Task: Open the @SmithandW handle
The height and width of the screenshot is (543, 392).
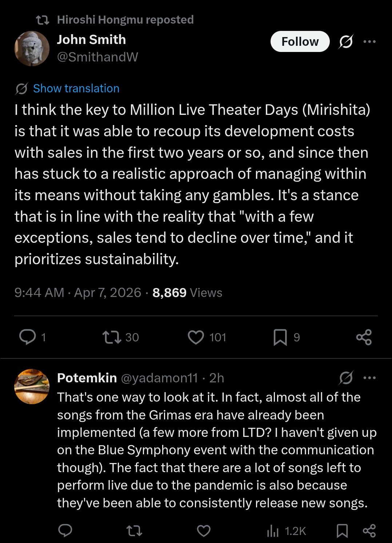Action: click(97, 57)
